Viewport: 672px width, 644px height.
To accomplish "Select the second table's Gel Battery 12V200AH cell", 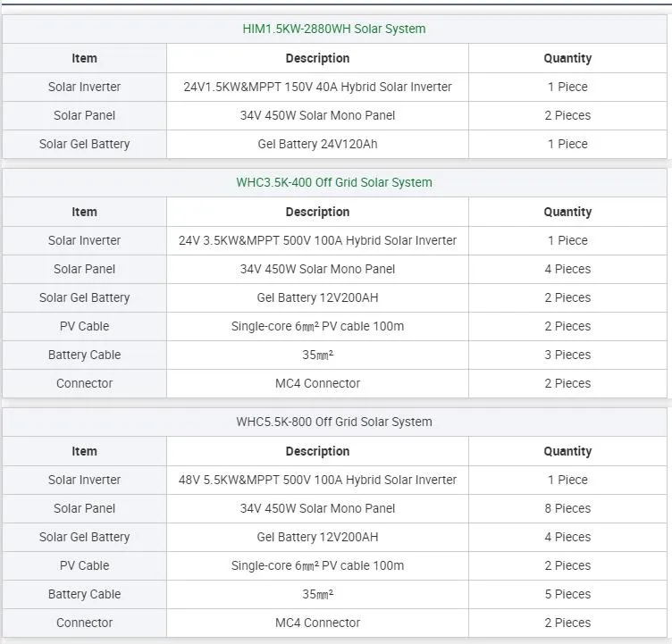I will tap(317, 297).
